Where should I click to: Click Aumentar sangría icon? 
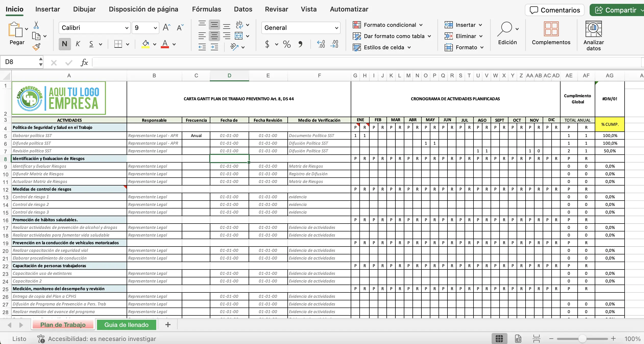pyautogui.click(x=214, y=47)
